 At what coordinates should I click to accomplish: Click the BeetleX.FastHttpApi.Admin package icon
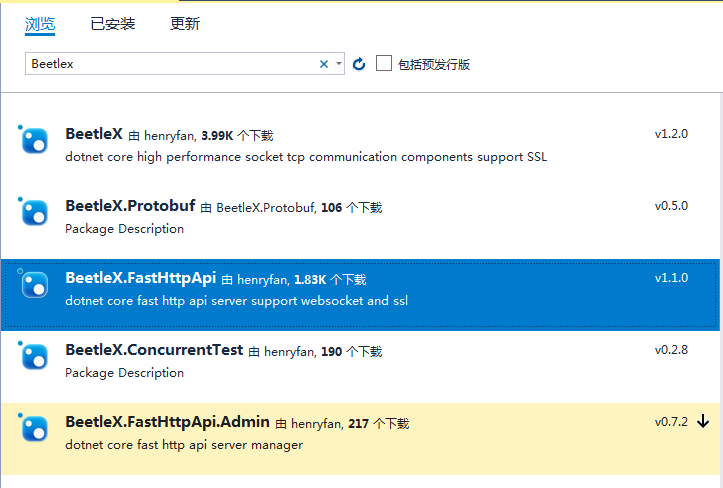click(x=35, y=428)
